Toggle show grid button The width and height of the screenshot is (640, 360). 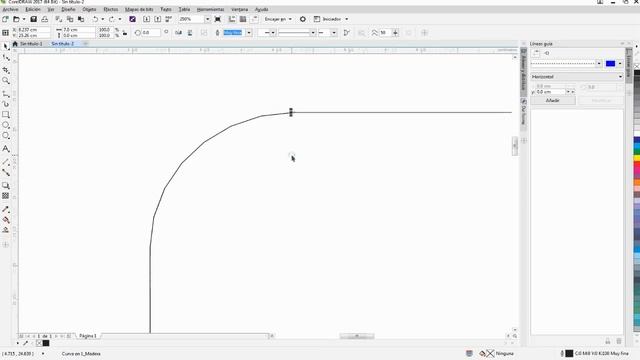pyautogui.click(x=243, y=19)
